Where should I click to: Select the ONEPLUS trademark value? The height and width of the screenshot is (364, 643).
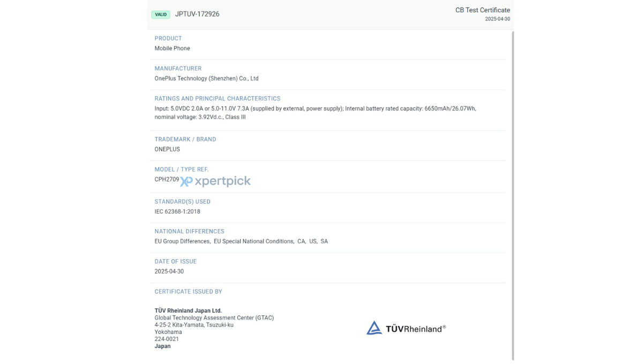click(167, 149)
